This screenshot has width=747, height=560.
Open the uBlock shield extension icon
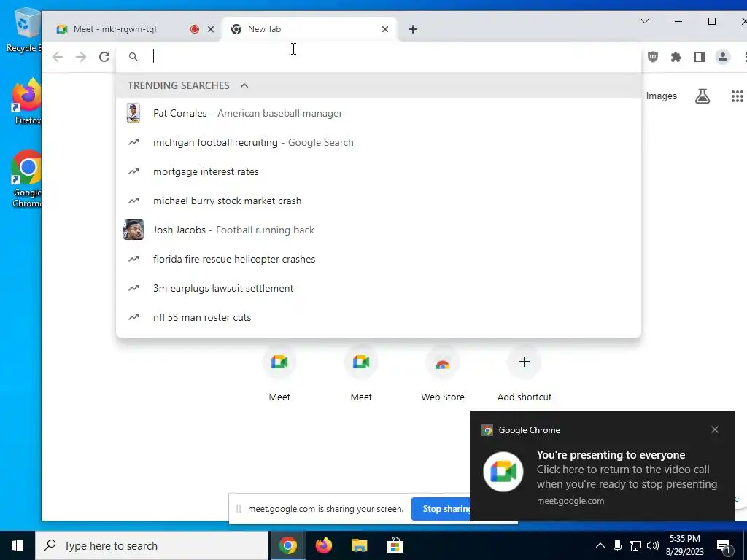point(653,57)
